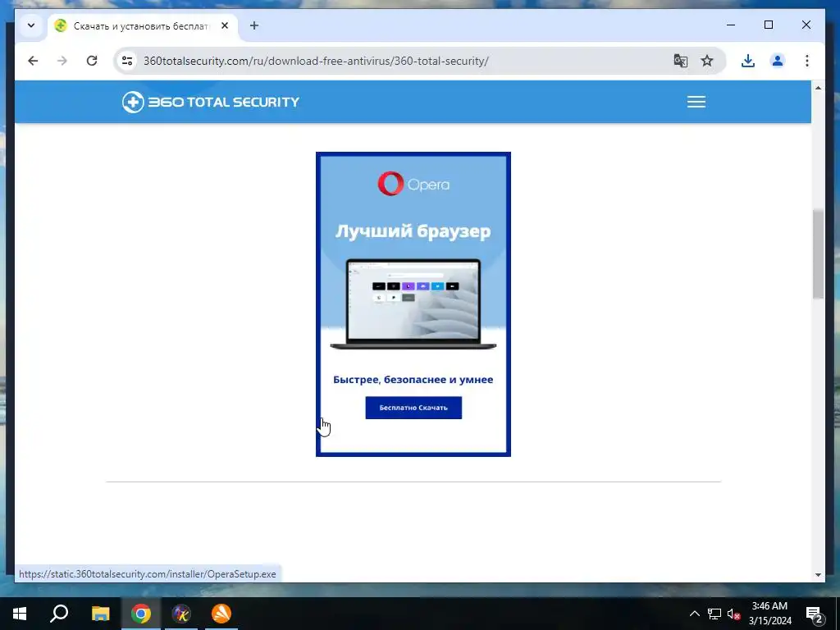Open the site hamburger menu
Viewport: 840px width, 630px height.
696,102
